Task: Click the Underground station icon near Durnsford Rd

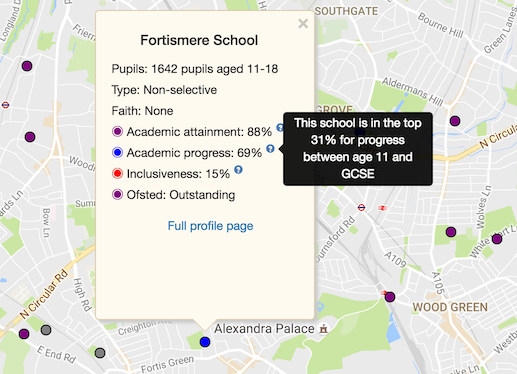Action: point(361,208)
